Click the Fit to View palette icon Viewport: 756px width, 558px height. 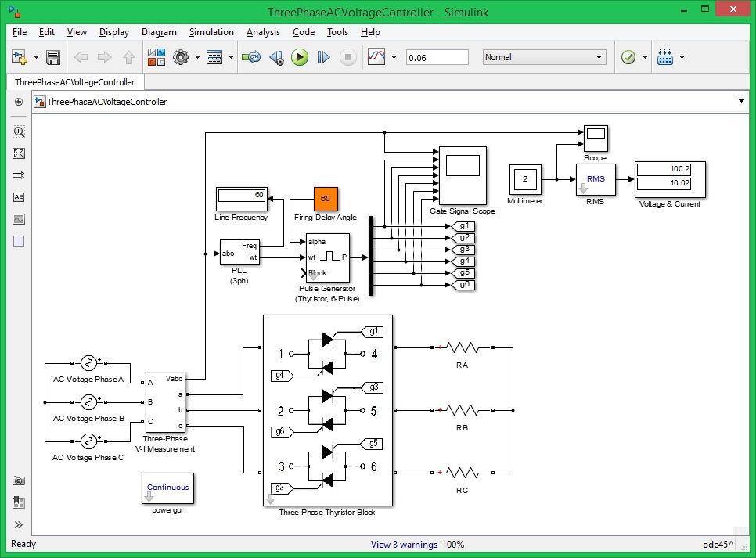19,153
